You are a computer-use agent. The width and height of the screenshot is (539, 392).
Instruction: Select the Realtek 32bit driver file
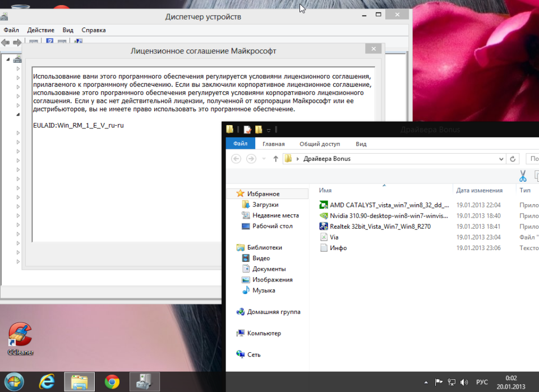375,227
